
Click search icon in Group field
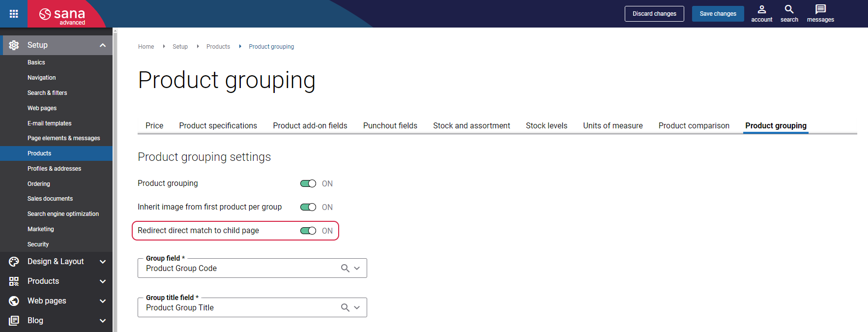(x=345, y=268)
